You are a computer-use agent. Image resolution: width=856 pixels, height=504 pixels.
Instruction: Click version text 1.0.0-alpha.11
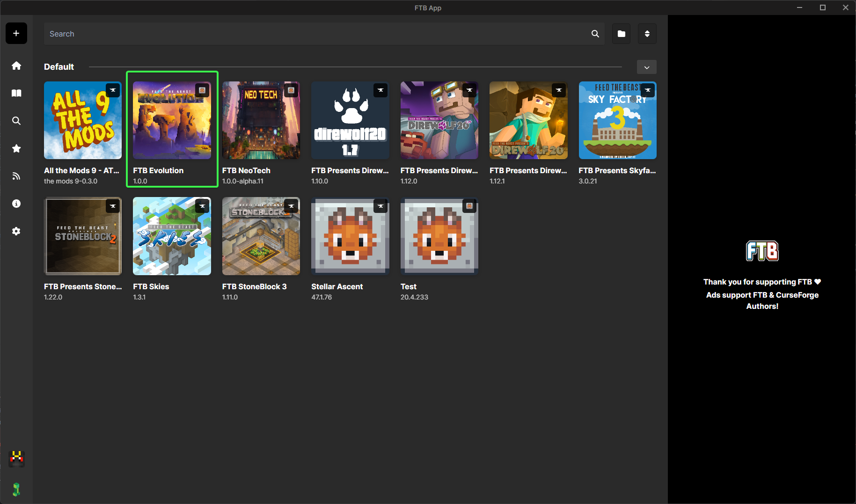tap(243, 181)
